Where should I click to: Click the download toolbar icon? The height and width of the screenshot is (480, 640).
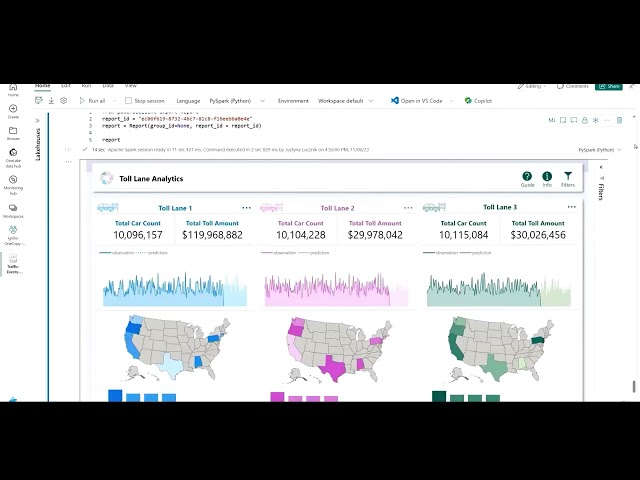pyautogui.click(x=51, y=100)
